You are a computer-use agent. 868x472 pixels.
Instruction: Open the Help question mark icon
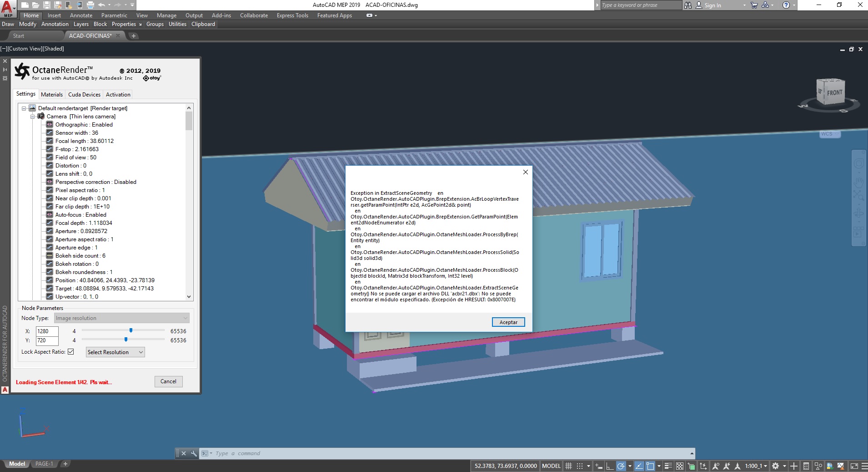[786, 5]
